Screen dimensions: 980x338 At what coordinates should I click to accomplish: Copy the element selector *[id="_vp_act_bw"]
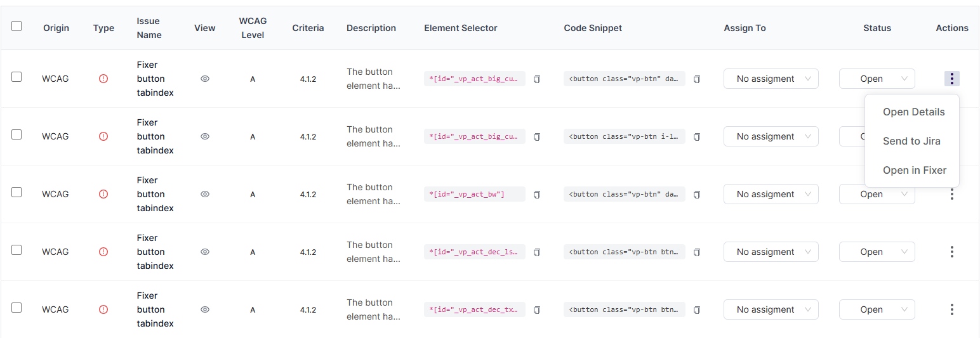[537, 194]
